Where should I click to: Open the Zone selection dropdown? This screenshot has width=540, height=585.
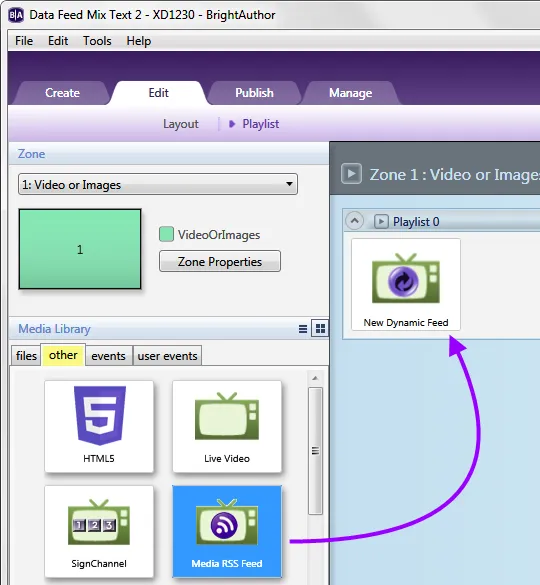tap(158, 184)
